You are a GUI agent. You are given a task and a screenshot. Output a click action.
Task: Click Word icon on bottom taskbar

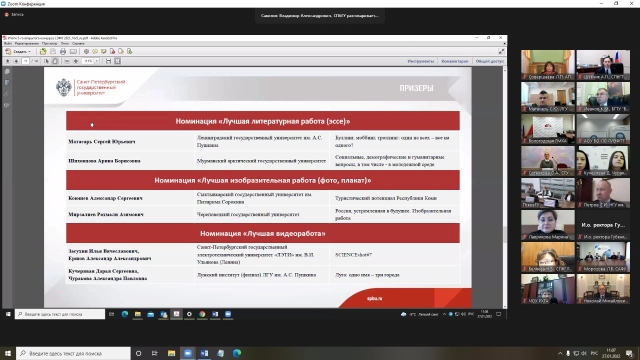tap(204, 353)
